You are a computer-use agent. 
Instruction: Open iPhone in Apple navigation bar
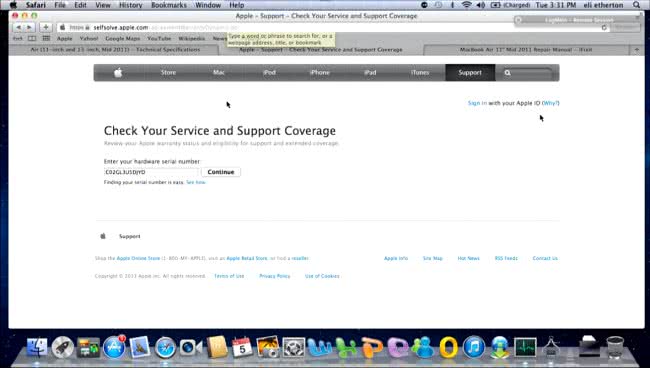click(x=320, y=73)
